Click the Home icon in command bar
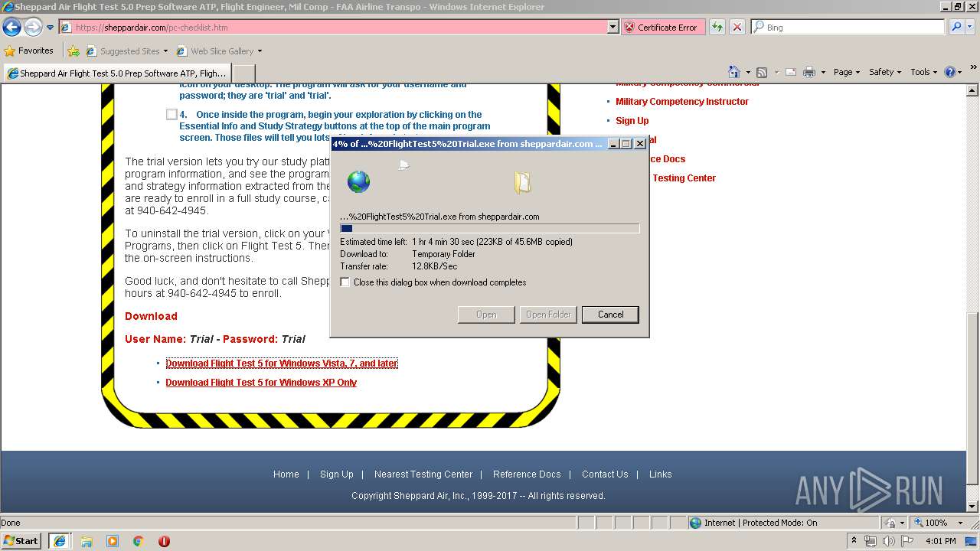This screenshot has width=980, height=551. pyautogui.click(x=734, y=72)
